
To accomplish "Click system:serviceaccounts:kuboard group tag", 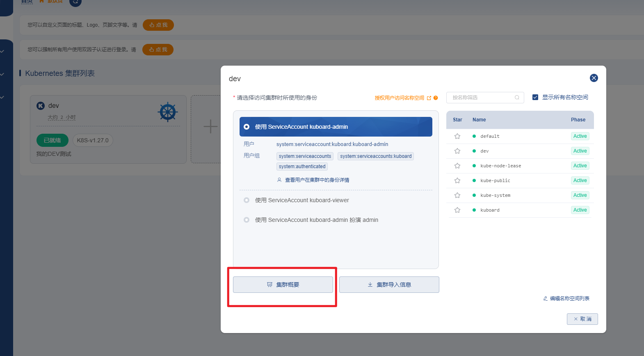I will click(x=376, y=156).
